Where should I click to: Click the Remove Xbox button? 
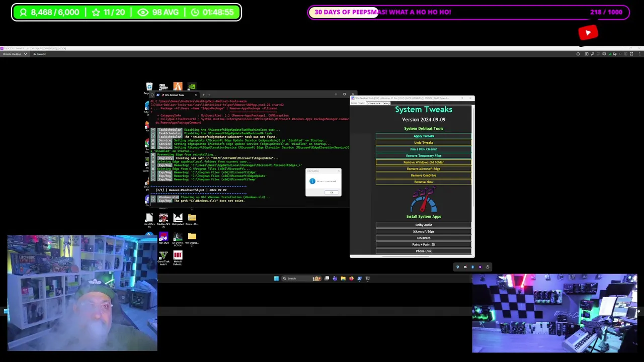[x=424, y=182]
